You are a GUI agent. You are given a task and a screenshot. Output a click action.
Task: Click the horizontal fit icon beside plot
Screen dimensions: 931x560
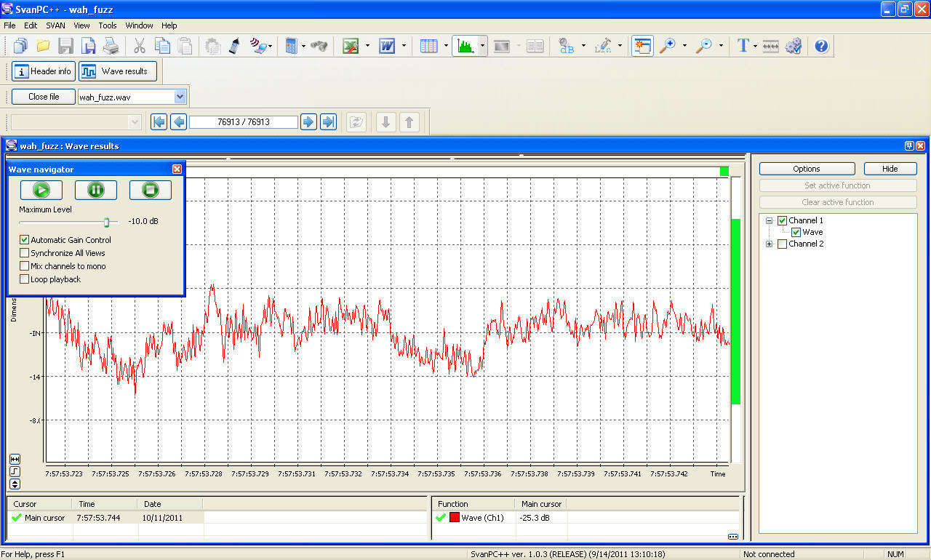pos(15,459)
